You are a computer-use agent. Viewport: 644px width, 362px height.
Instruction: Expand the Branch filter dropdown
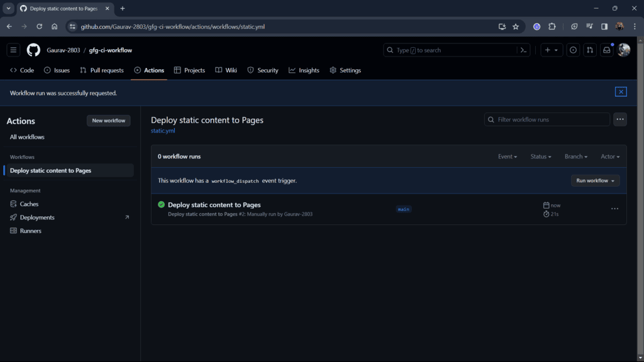pos(576,156)
